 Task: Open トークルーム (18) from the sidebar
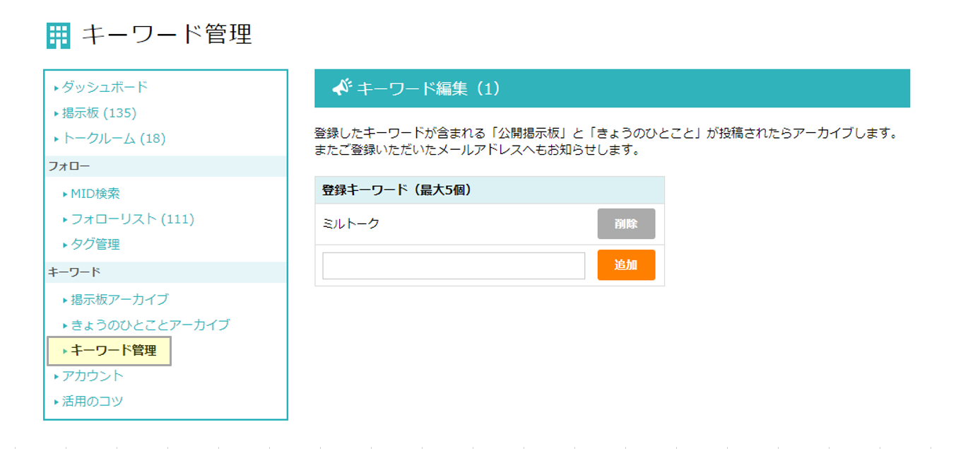tap(113, 139)
